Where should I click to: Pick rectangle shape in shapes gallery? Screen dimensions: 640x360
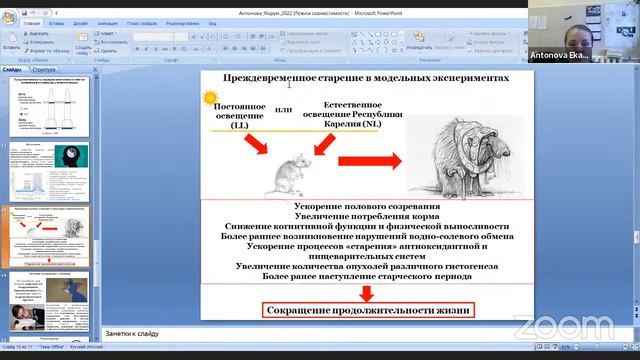pyautogui.click(x=378, y=34)
